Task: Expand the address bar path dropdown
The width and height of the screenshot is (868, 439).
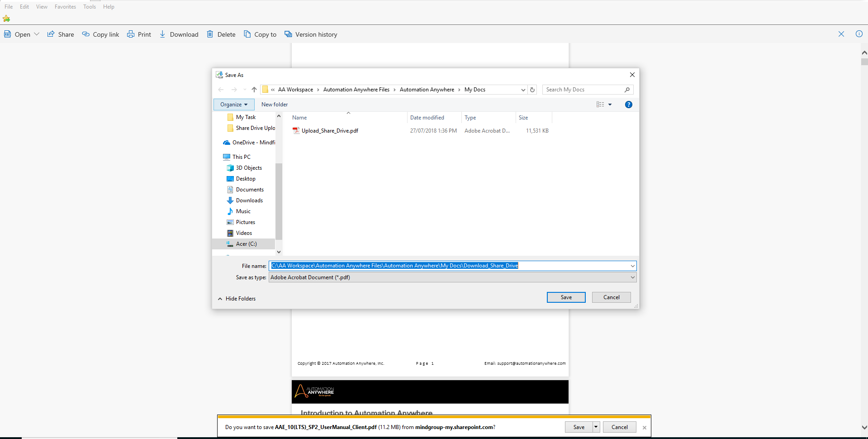Action: click(523, 90)
